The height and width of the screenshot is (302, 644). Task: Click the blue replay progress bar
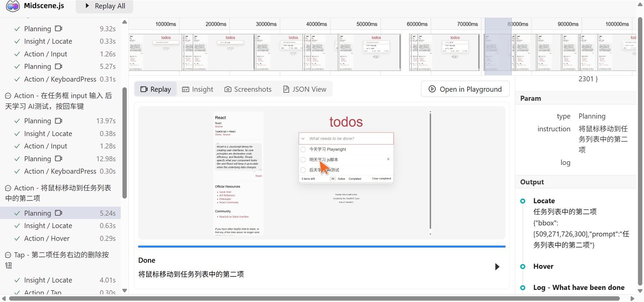coord(321,247)
